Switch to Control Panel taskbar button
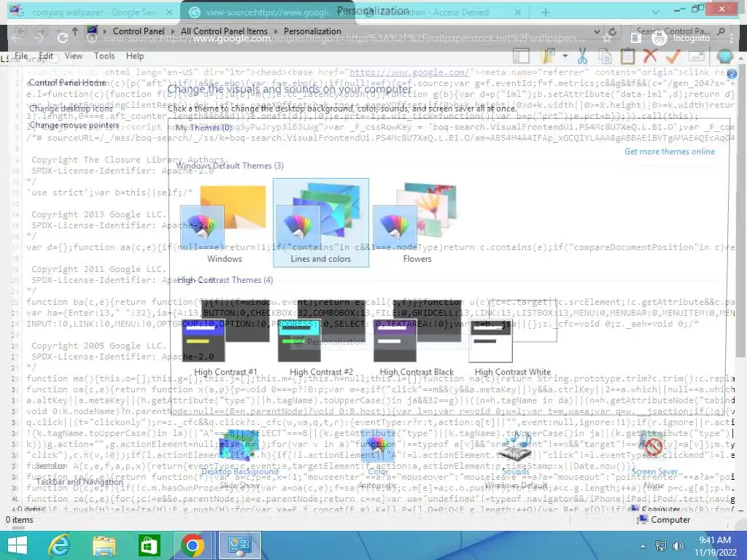747x560 pixels. click(x=239, y=545)
